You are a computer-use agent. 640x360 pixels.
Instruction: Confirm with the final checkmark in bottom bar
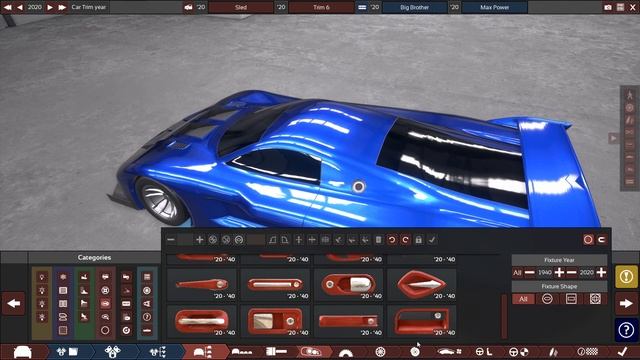pos(622,351)
